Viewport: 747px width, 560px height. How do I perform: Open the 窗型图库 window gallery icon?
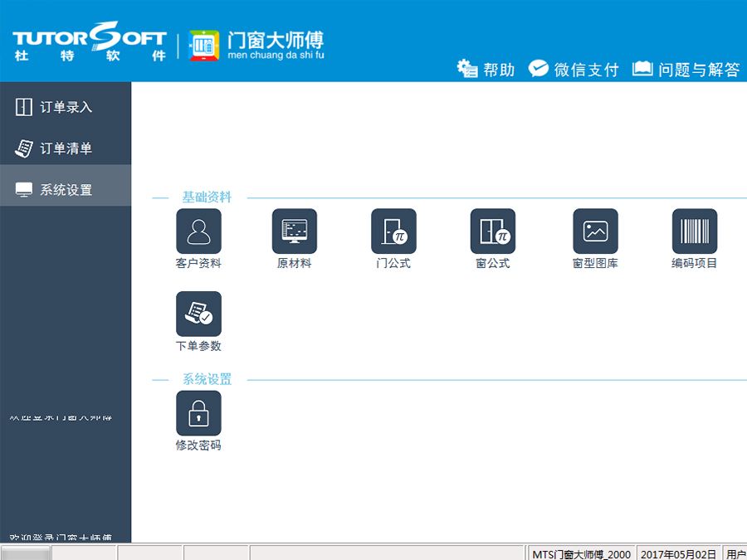tap(595, 231)
